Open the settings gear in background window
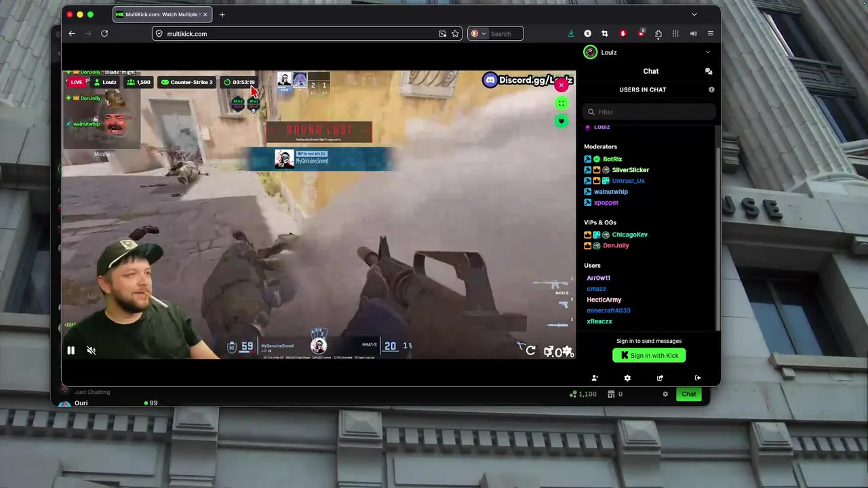 coord(665,394)
